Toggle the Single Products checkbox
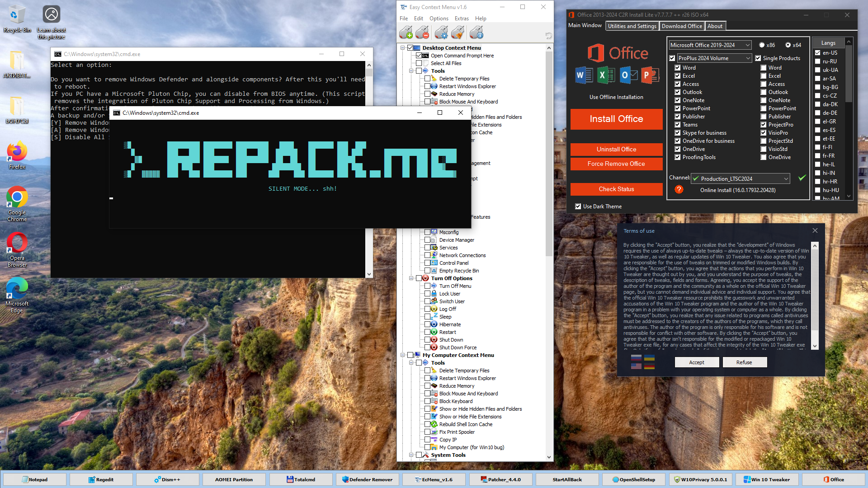Viewport: 868px width, 488px height. point(758,58)
